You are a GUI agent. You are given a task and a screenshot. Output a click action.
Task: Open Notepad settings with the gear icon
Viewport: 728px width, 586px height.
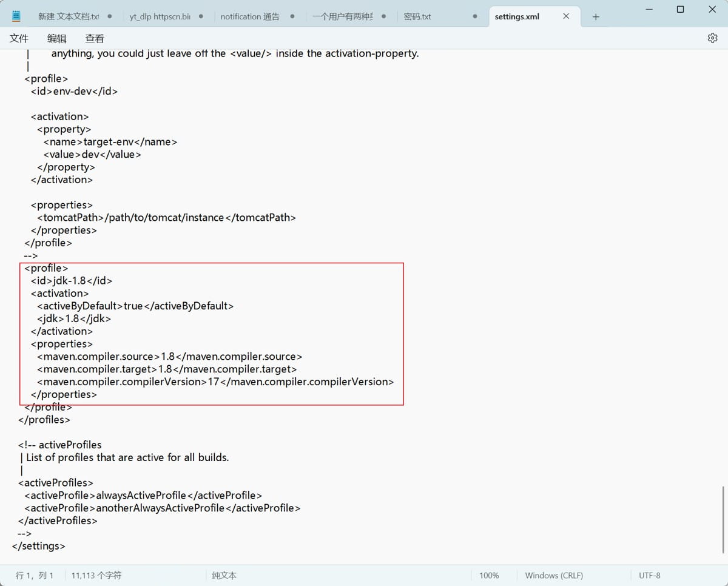tap(712, 38)
